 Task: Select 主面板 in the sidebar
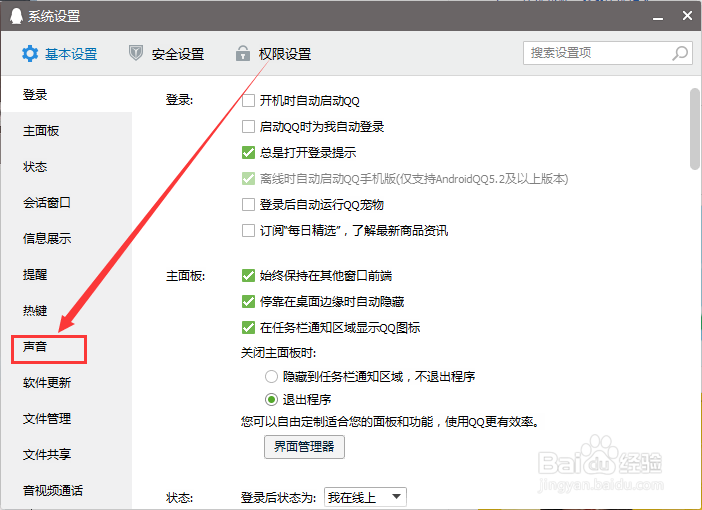66,131
